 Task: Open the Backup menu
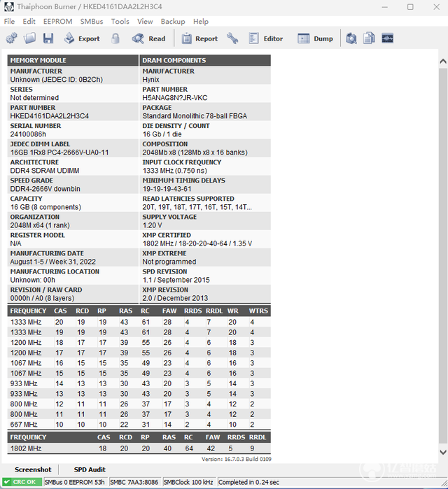pyautogui.click(x=173, y=22)
